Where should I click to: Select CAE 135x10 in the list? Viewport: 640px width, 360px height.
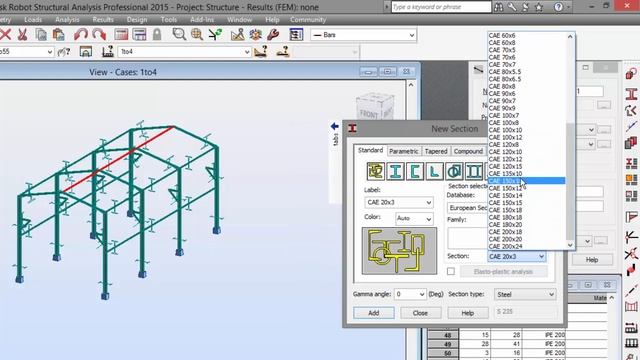click(x=527, y=174)
